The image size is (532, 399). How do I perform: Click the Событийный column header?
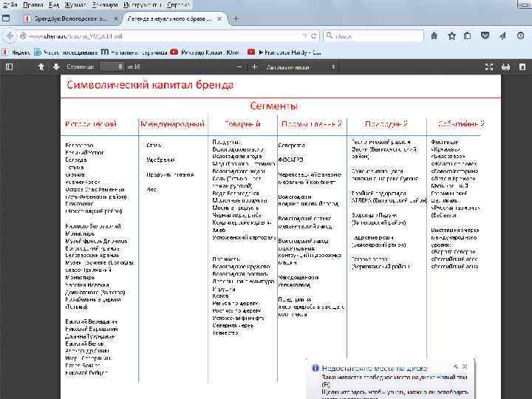(461, 124)
